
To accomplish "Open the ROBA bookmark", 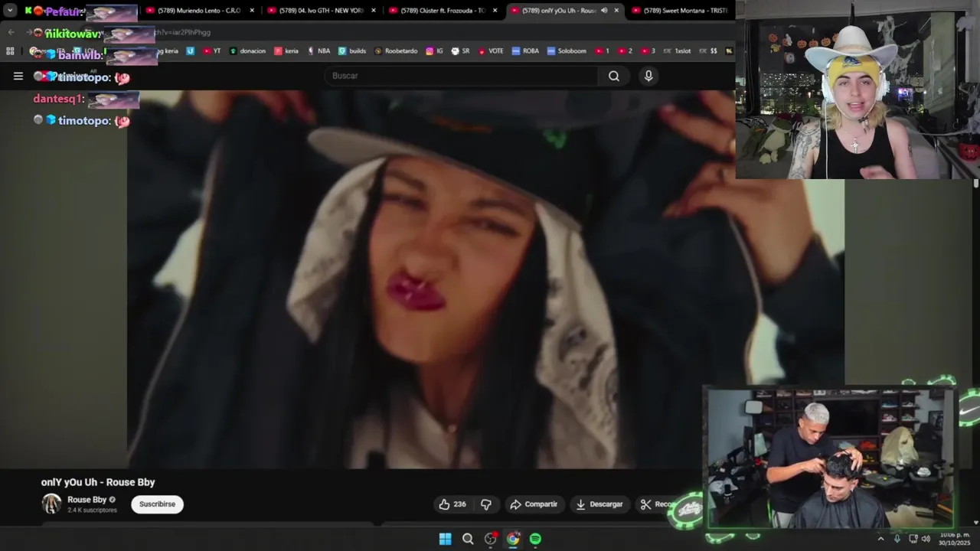I will [x=525, y=51].
